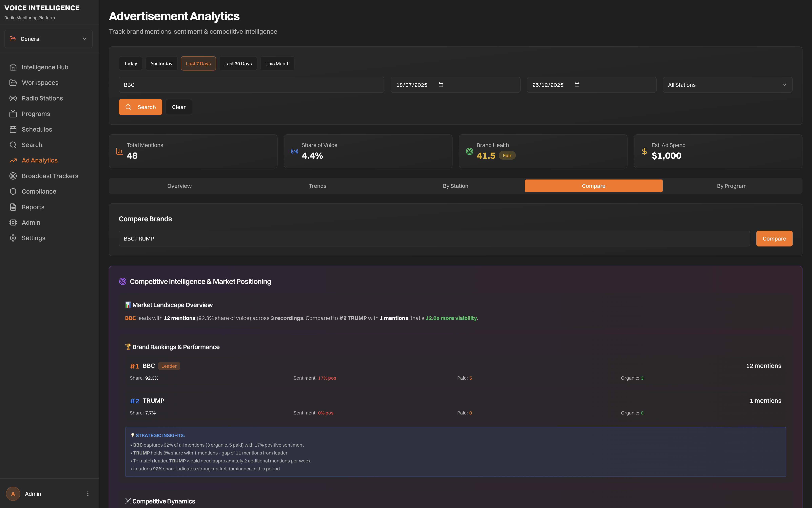Click the Schedules calendar icon
This screenshot has height=508, width=812.
click(x=13, y=129)
